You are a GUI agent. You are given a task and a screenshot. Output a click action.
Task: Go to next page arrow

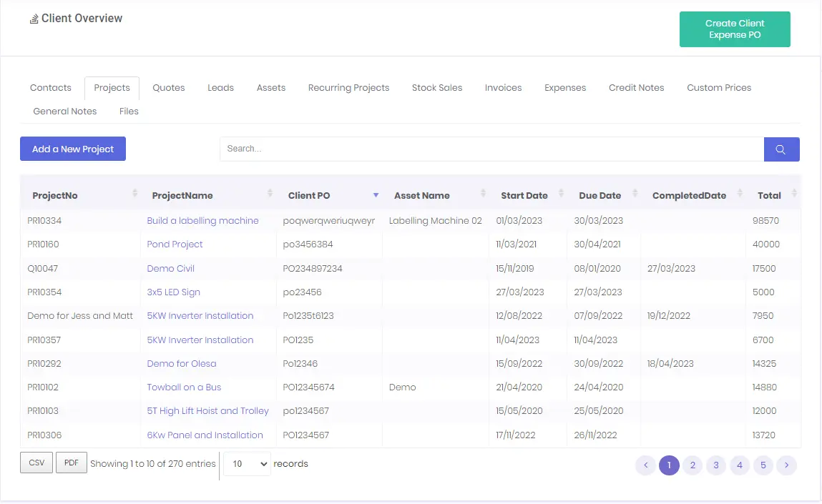pos(786,465)
